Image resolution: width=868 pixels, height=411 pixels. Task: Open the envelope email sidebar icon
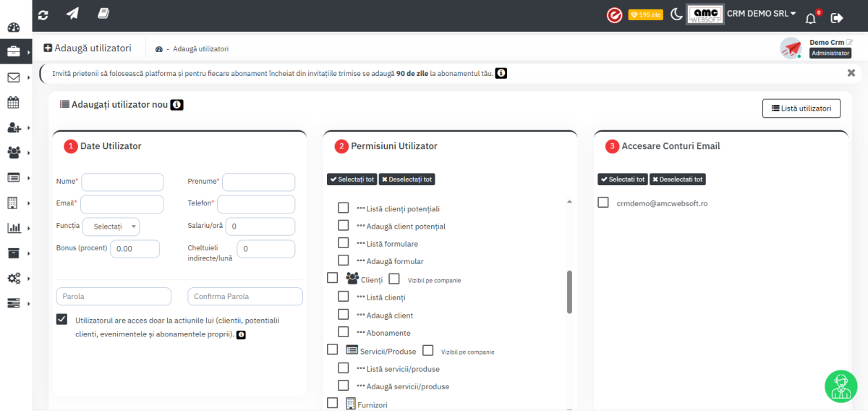[13, 77]
